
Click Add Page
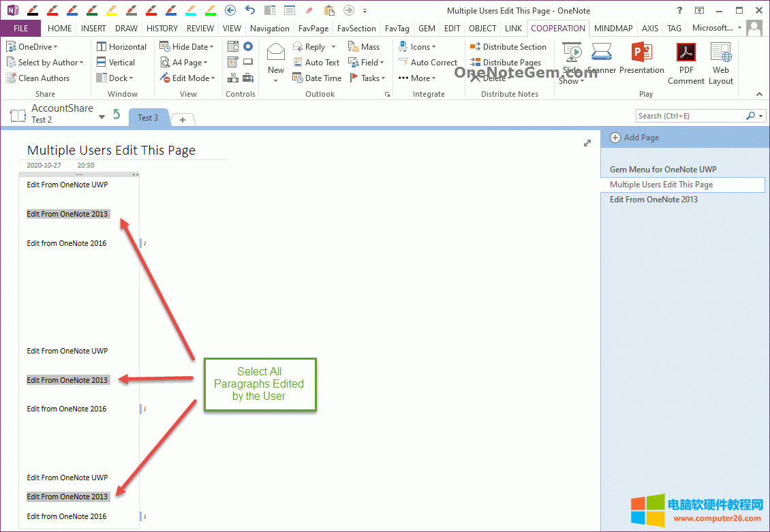tap(634, 138)
